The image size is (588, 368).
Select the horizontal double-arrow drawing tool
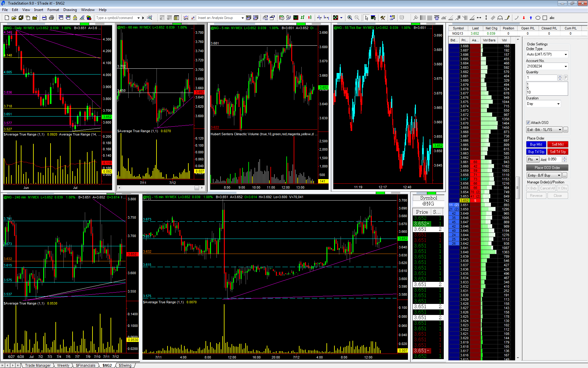pos(479,18)
